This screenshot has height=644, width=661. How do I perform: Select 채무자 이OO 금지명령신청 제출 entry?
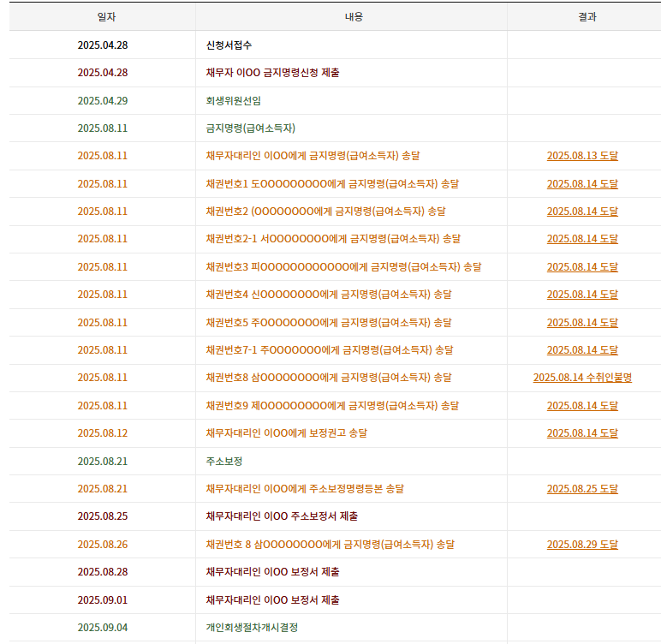(273, 73)
